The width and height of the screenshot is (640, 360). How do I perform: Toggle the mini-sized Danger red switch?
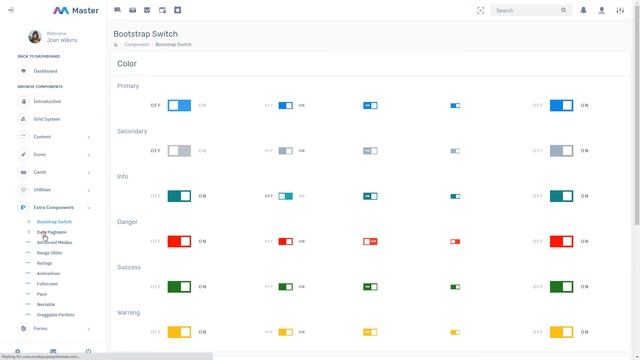pos(455,242)
